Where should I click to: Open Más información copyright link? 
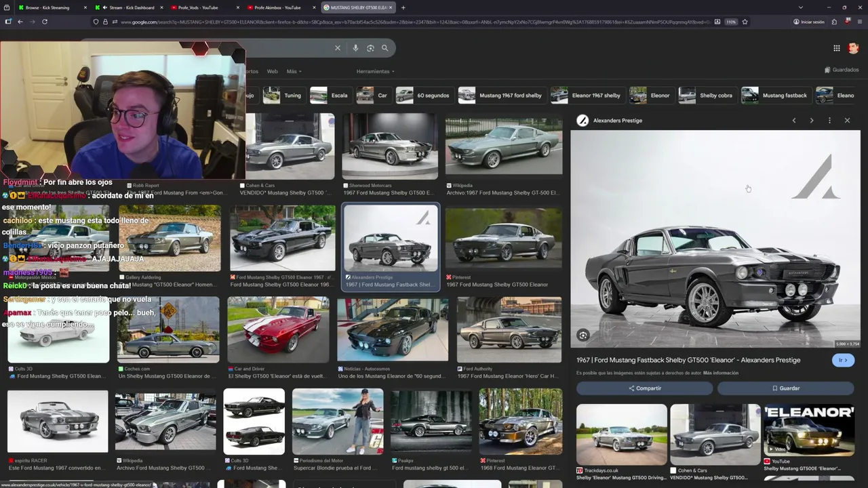(x=721, y=373)
